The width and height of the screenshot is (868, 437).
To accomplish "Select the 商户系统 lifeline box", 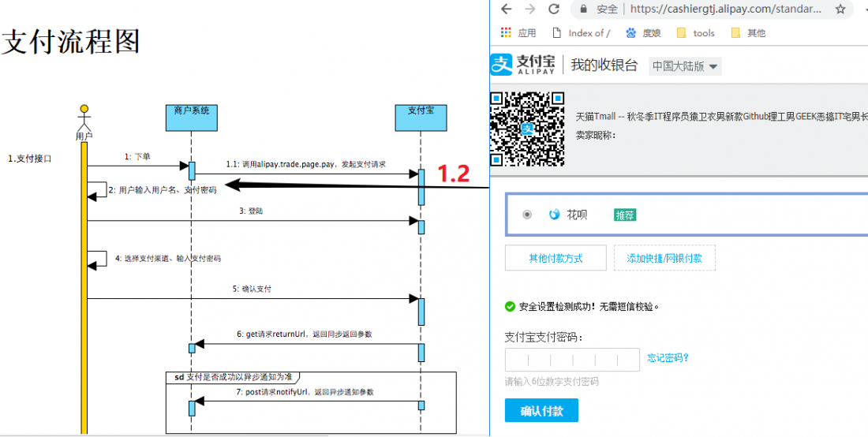I will 192,118.
